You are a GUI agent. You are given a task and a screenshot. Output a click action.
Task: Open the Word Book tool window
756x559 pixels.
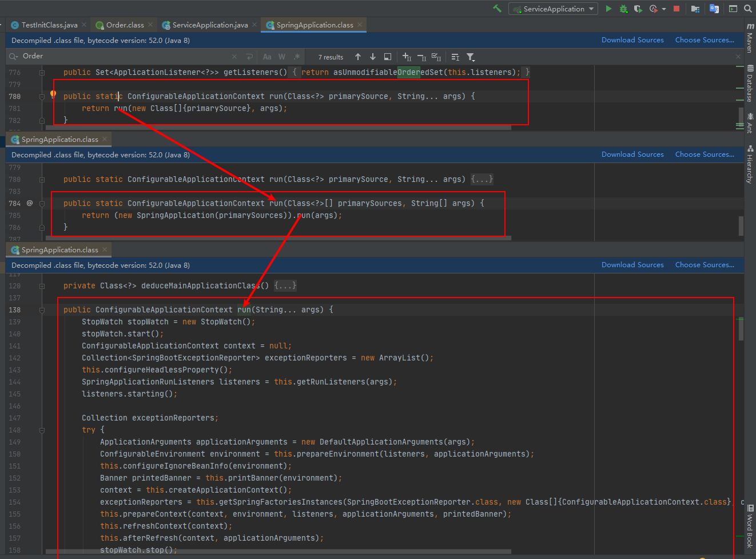(x=750, y=526)
